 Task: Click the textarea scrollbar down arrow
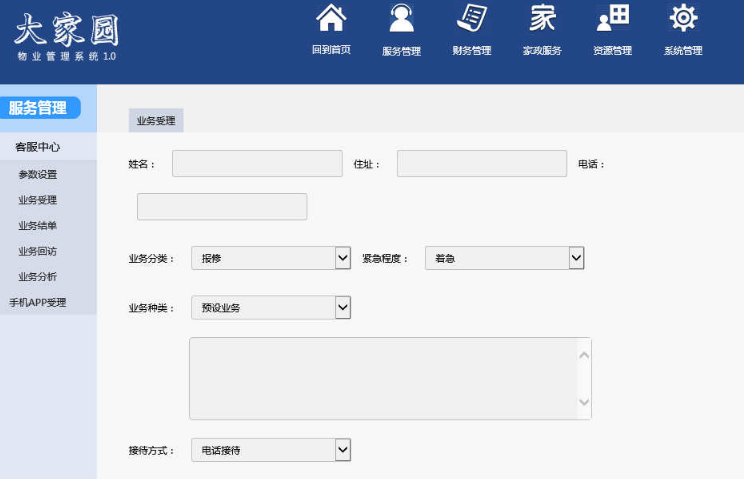coord(584,403)
